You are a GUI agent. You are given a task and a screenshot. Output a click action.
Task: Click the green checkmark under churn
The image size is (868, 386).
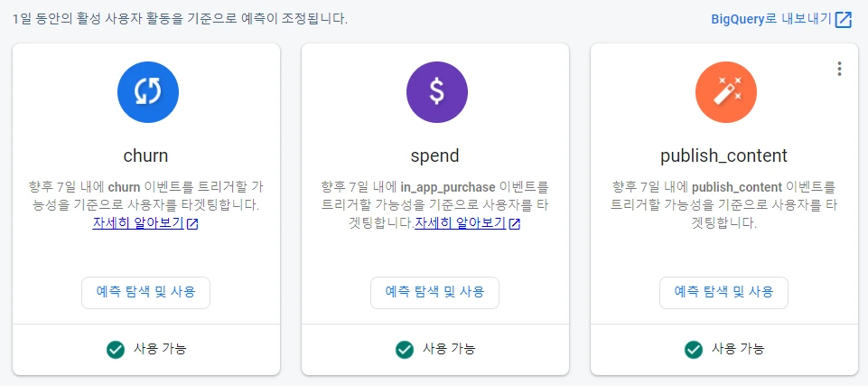coord(115,349)
